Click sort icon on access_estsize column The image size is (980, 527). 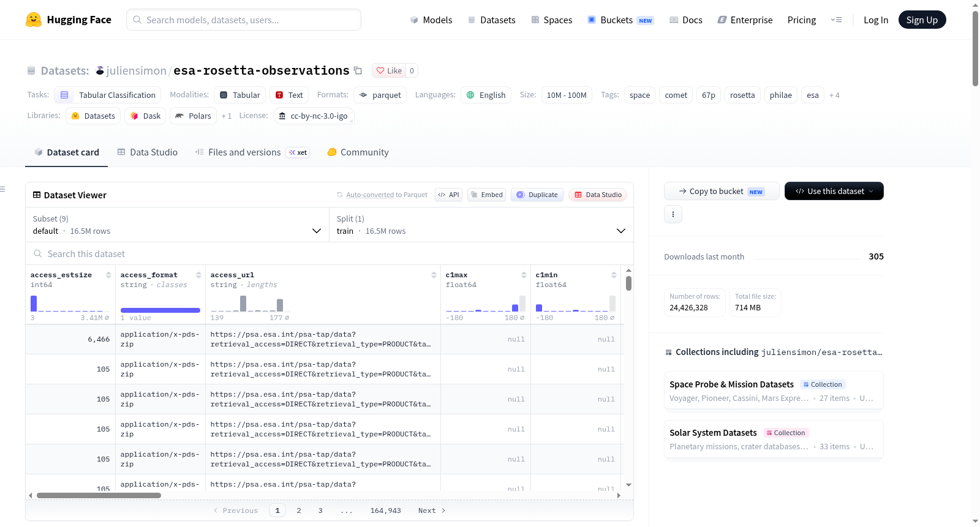click(108, 275)
